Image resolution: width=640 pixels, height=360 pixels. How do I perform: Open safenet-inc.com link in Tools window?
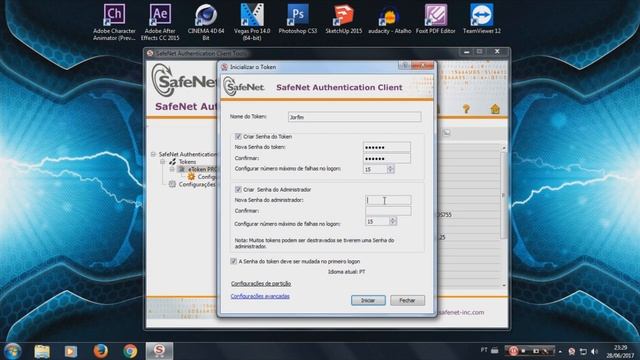pos(461,312)
